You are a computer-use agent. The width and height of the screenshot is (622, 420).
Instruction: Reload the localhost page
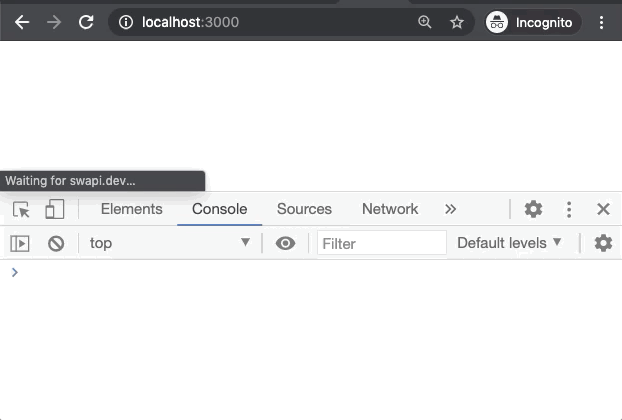click(86, 21)
